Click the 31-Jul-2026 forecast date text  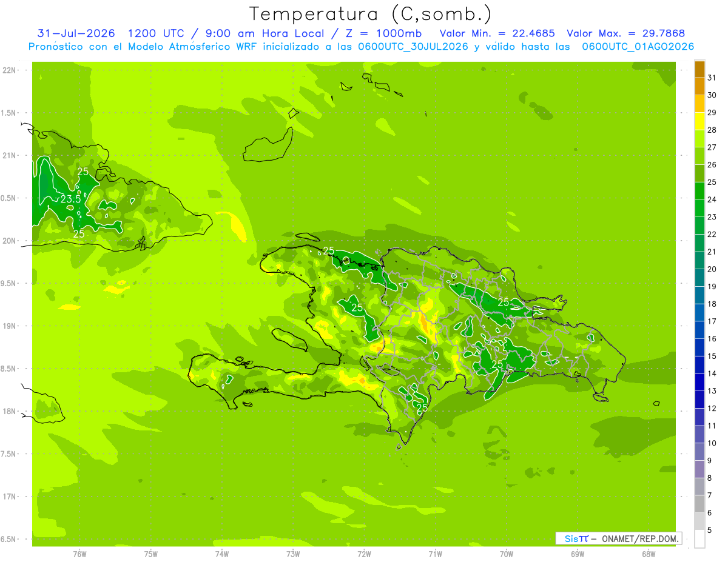76,33
